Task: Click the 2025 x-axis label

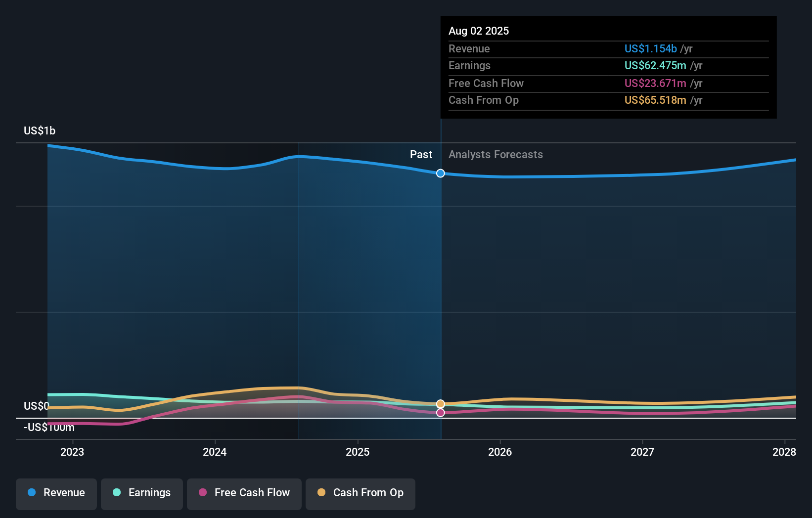Action: 358,452
